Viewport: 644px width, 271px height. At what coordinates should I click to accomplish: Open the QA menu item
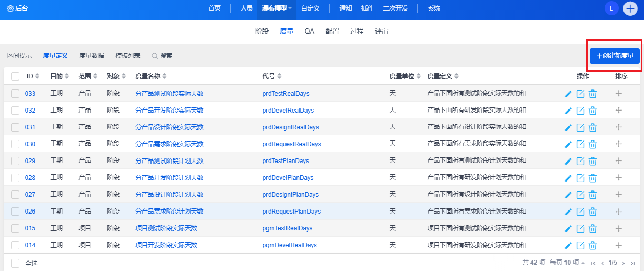click(309, 32)
